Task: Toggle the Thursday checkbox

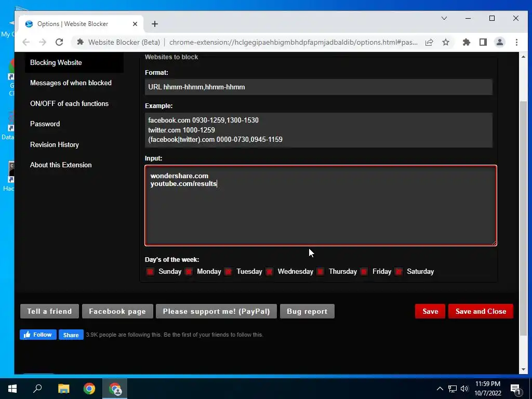Action: coord(320,272)
